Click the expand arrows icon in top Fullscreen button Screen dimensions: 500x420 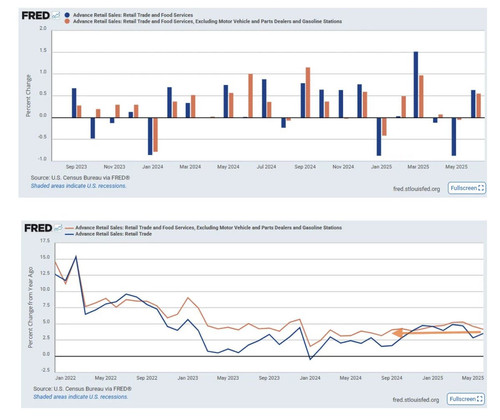pyautogui.click(x=481, y=188)
